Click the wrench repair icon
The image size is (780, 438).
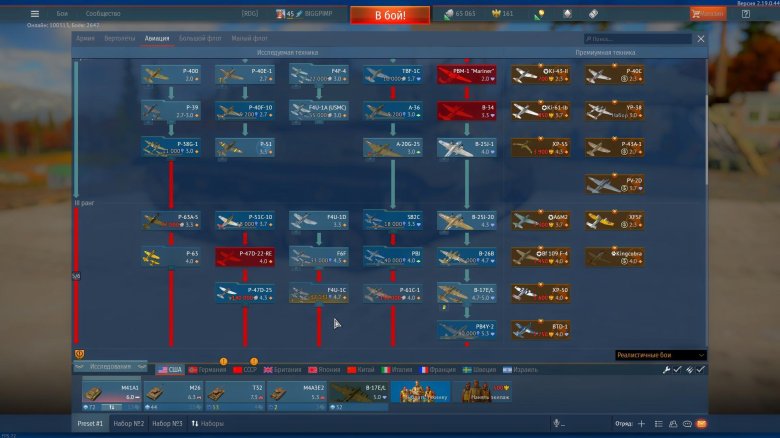[x=667, y=369]
